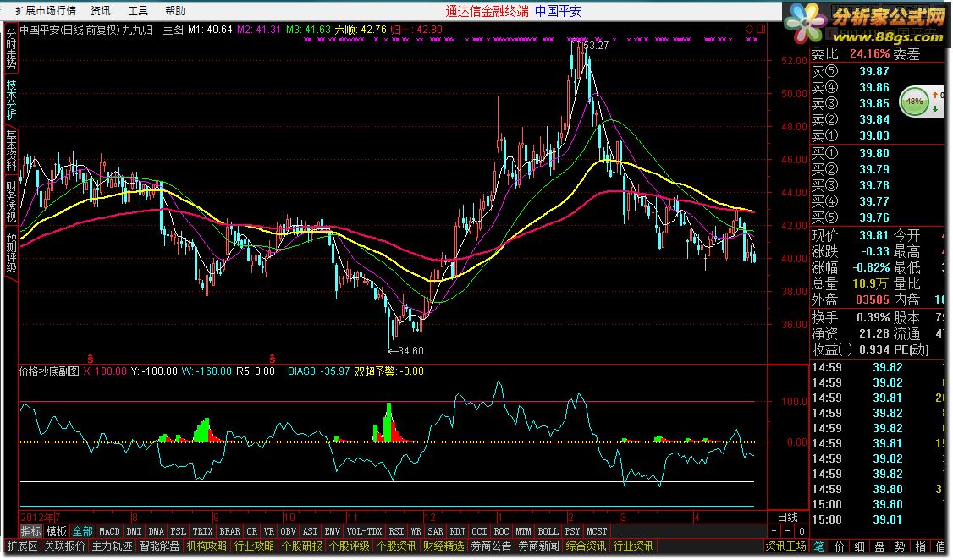
Task: Open the 券商公告 bottom tab
Action: click(491, 546)
